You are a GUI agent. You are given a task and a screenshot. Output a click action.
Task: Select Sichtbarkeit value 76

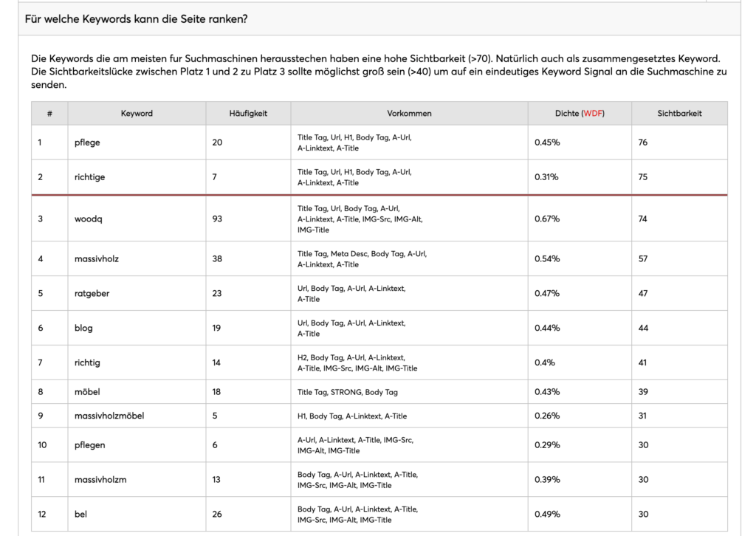[643, 142]
